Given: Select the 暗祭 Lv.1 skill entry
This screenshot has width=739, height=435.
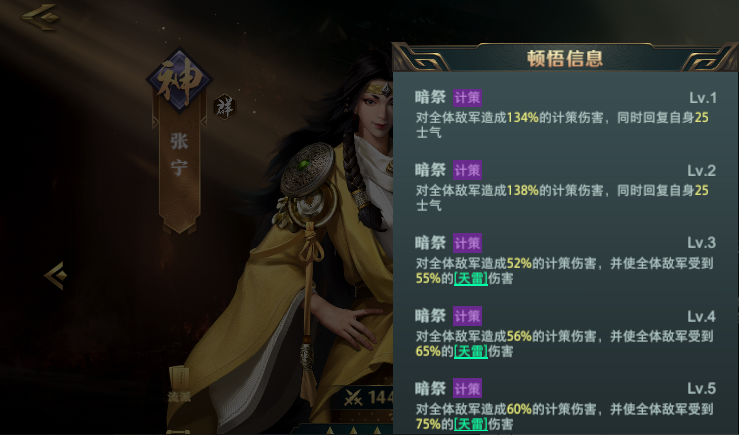Looking at the screenshot, I should click(x=565, y=115).
